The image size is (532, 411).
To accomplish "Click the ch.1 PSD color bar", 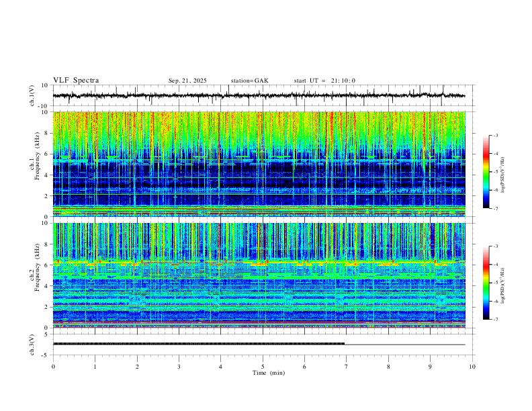I will pyautogui.click(x=486, y=172).
